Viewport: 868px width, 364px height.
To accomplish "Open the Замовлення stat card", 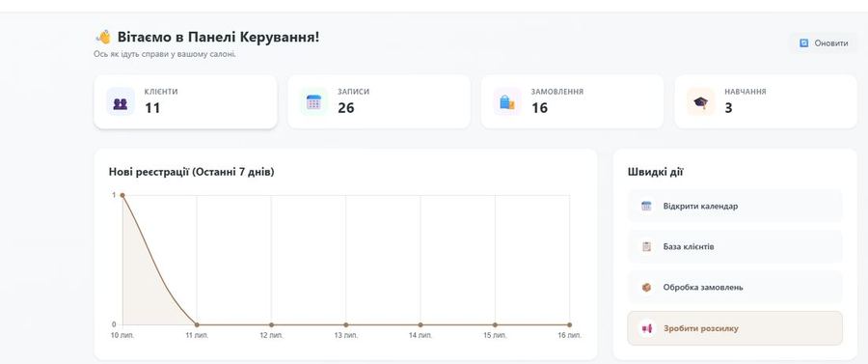I will click(x=572, y=101).
